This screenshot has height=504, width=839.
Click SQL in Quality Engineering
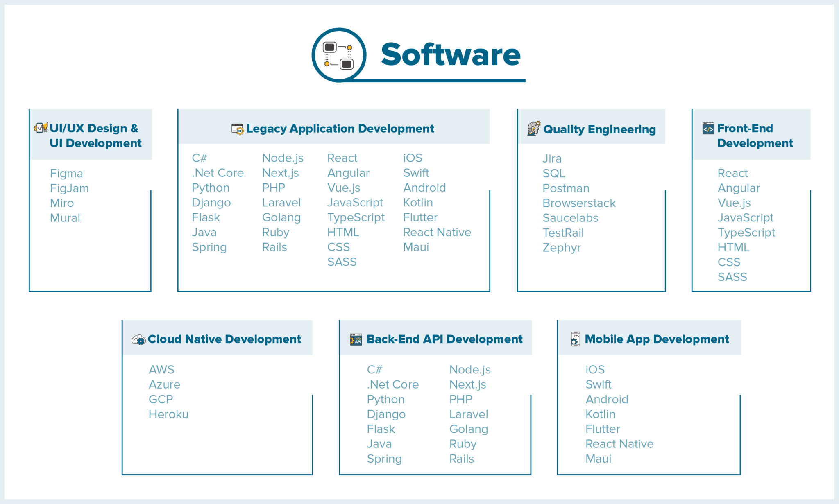click(x=554, y=174)
